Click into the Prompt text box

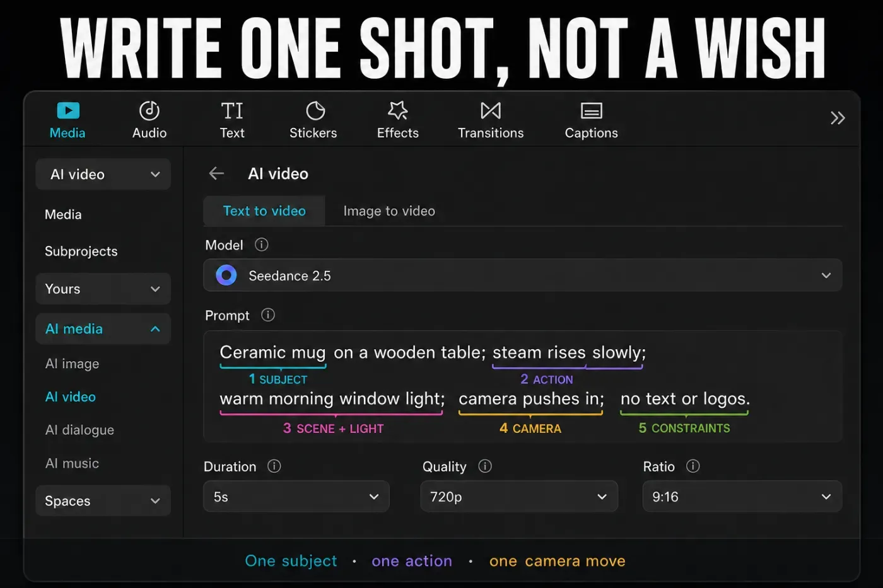523,386
